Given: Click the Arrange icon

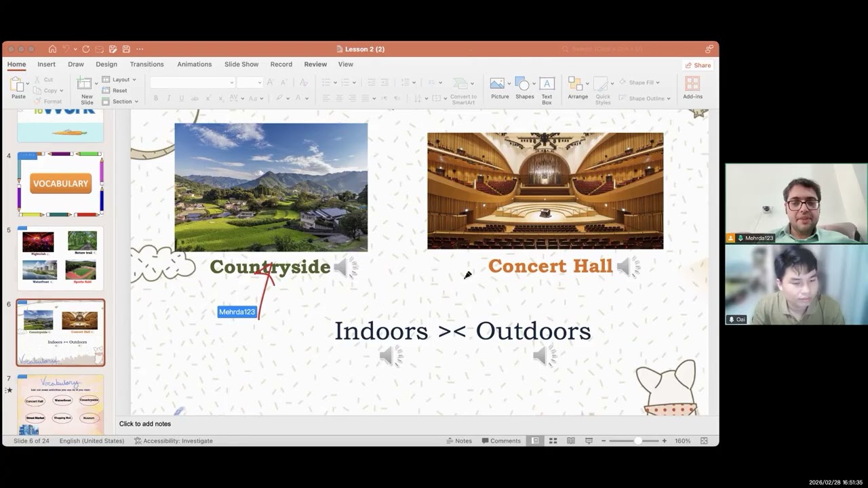Looking at the screenshot, I should 576,83.
